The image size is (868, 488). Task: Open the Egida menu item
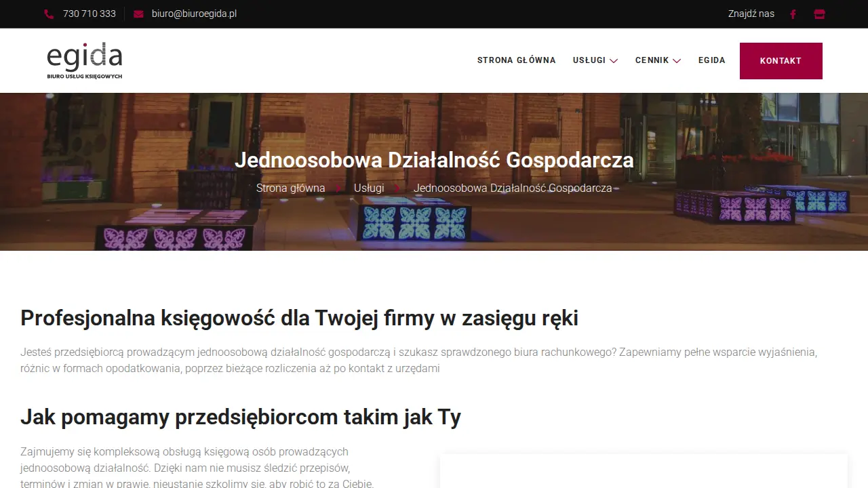pyautogui.click(x=712, y=60)
